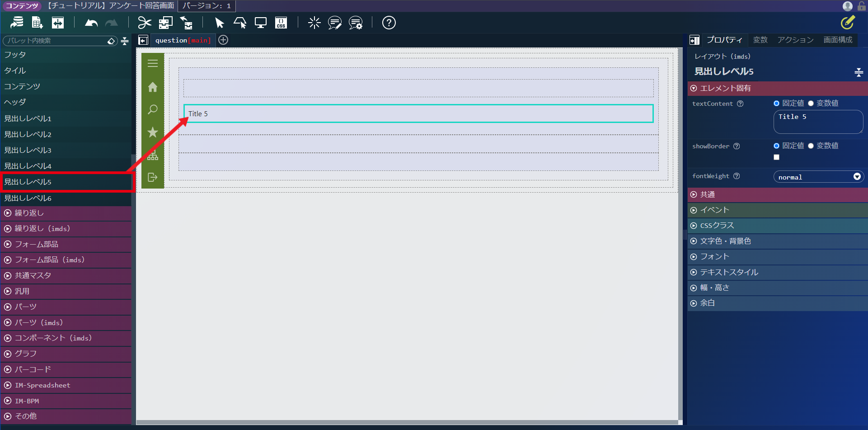Screen dimensions: 868x430
Task: Expand the 繰り返し palette category
Action: click(x=66, y=213)
